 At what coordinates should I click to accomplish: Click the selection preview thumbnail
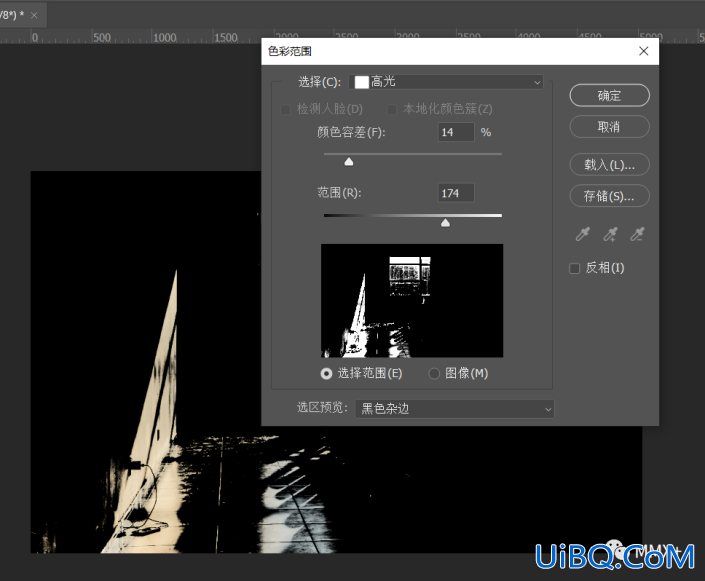click(412, 301)
